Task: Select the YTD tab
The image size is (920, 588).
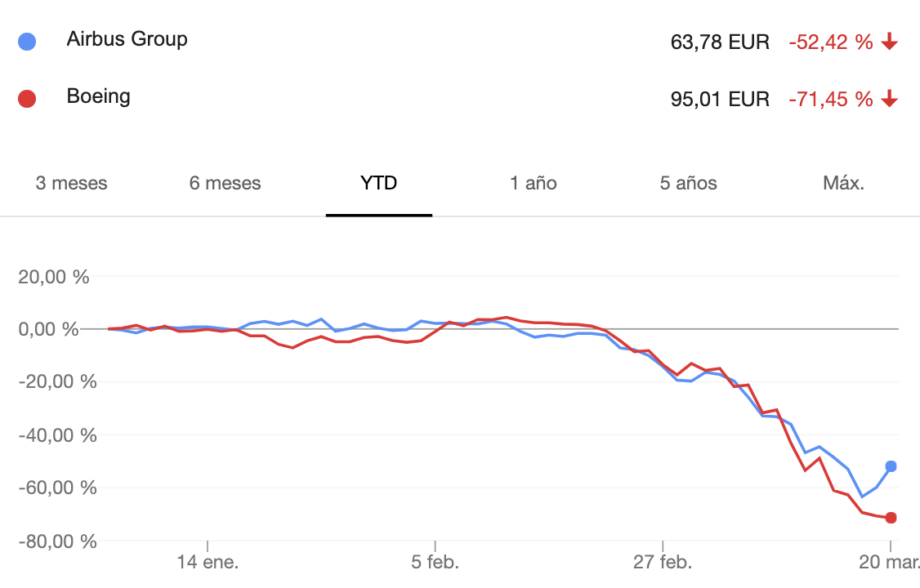Action: (x=378, y=184)
